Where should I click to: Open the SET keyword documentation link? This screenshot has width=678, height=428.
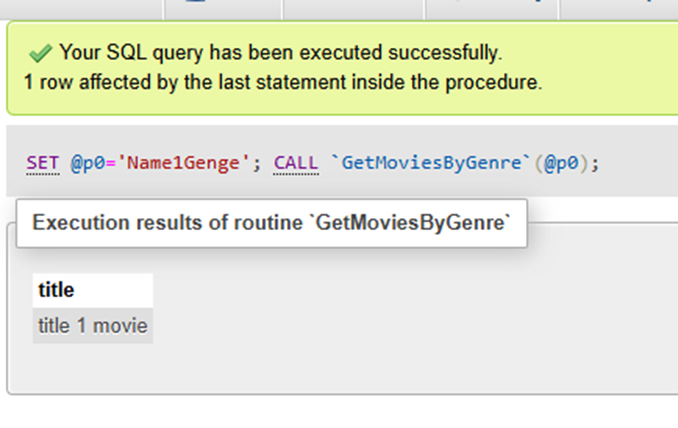[43, 163]
